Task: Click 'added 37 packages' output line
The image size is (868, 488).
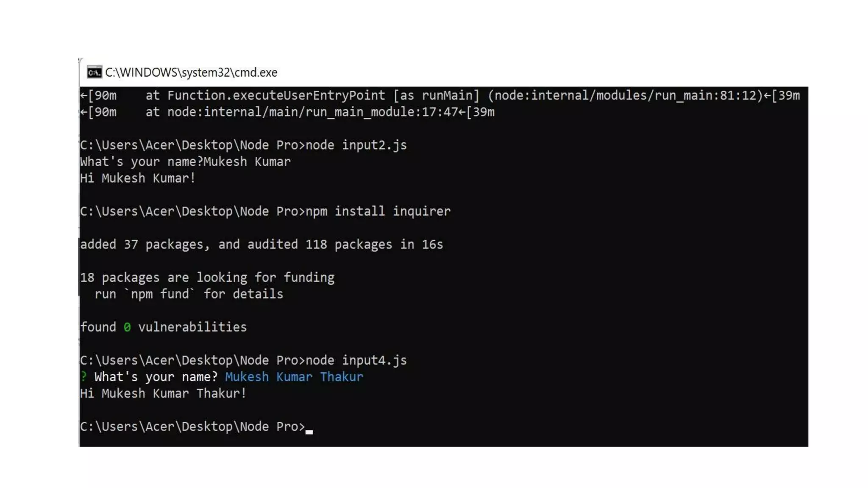Action: [262, 244]
